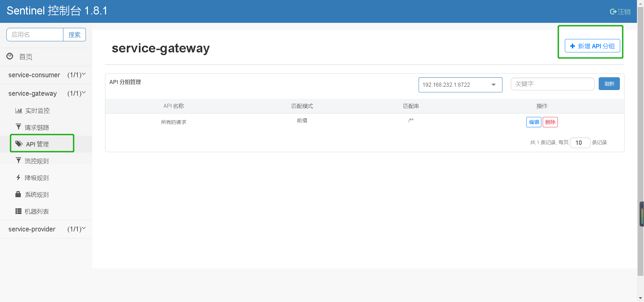Click 新增 API 分组 button
The height and width of the screenshot is (302, 644).
pos(592,46)
